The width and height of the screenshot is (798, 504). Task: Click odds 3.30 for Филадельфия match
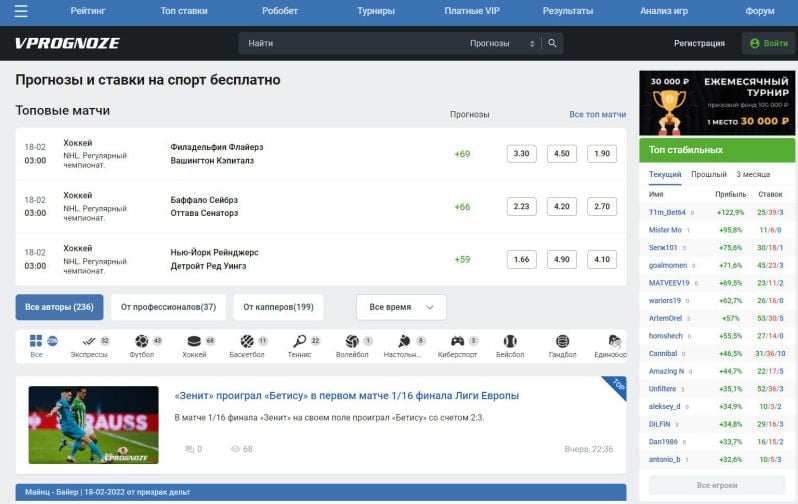[x=522, y=154]
